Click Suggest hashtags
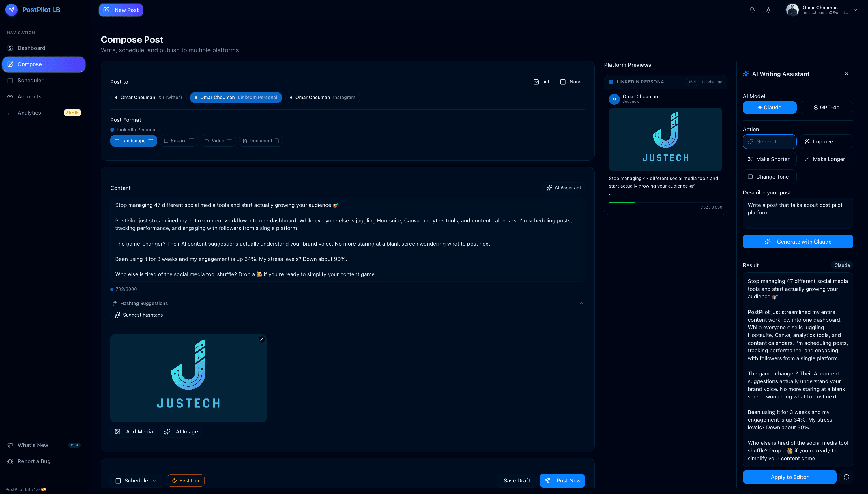868x494 pixels. (139, 315)
